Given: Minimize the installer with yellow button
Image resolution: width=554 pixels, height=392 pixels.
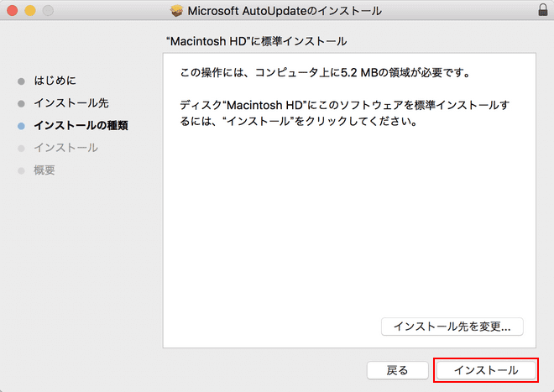Looking at the screenshot, I should tap(30, 11).
